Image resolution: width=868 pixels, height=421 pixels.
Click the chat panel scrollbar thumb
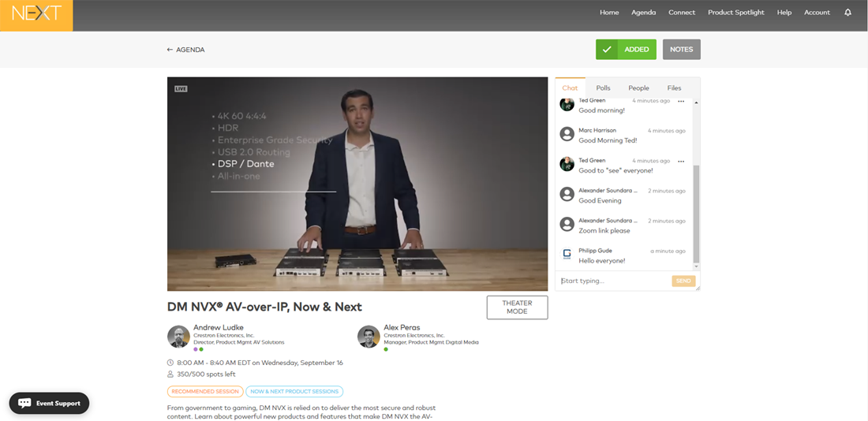(x=697, y=214)
